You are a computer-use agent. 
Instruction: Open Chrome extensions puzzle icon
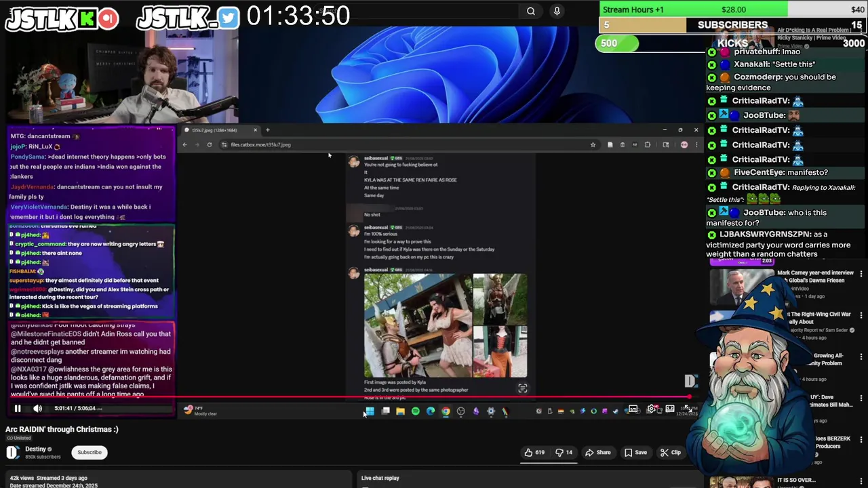[647, 144]
